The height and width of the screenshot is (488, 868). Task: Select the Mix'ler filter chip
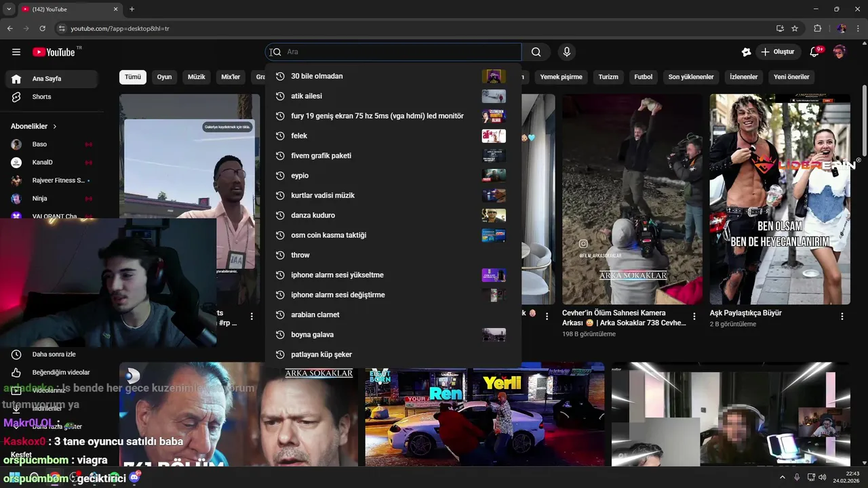tap(231, 77)
